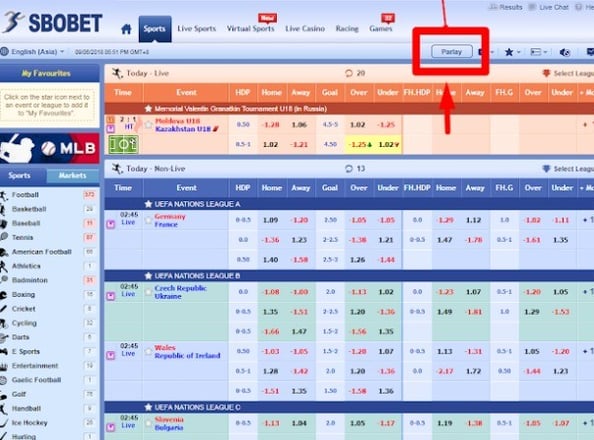Select Basketball in sports list
594x440 pixels.
(x=29, y=209)
